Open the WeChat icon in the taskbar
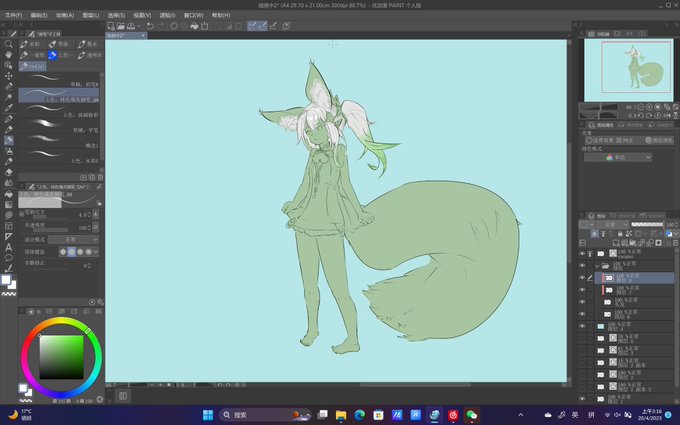680x425 pixels. pyautogui.click(x=471, y=414)
